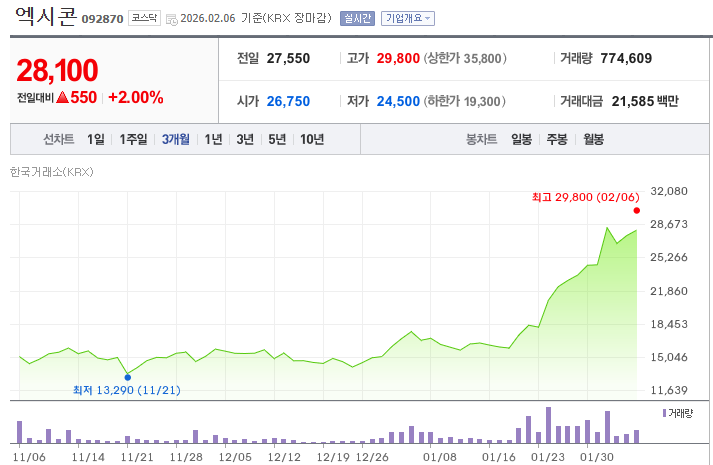Click the red up-triangle change indicator

pyautogui.click(x=63, y=97)
